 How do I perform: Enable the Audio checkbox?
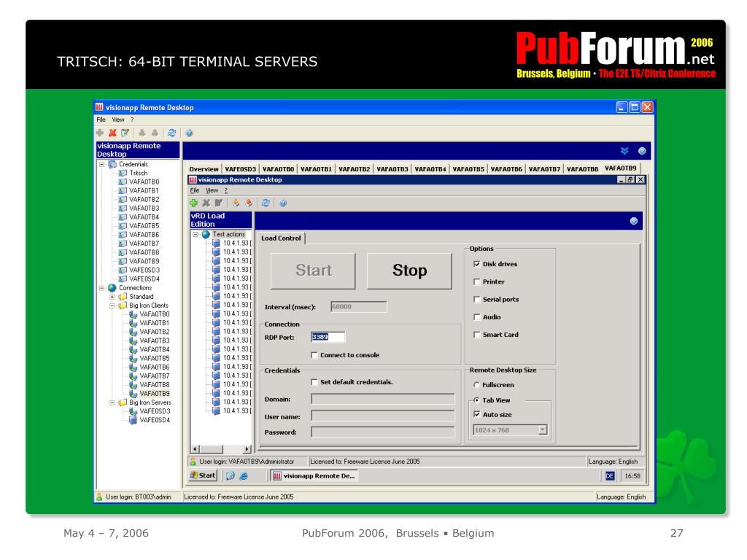(x=477, y=316)
